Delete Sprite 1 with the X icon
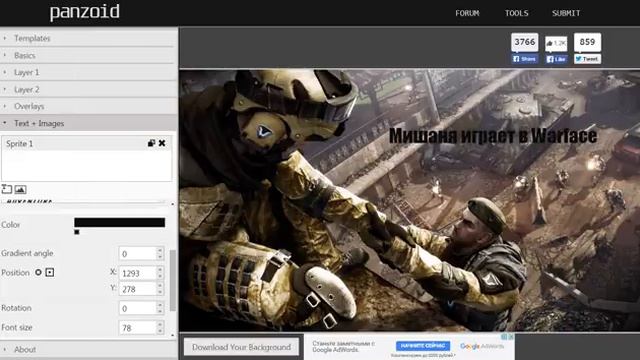640x360 pixels. [x=162, y=143]
